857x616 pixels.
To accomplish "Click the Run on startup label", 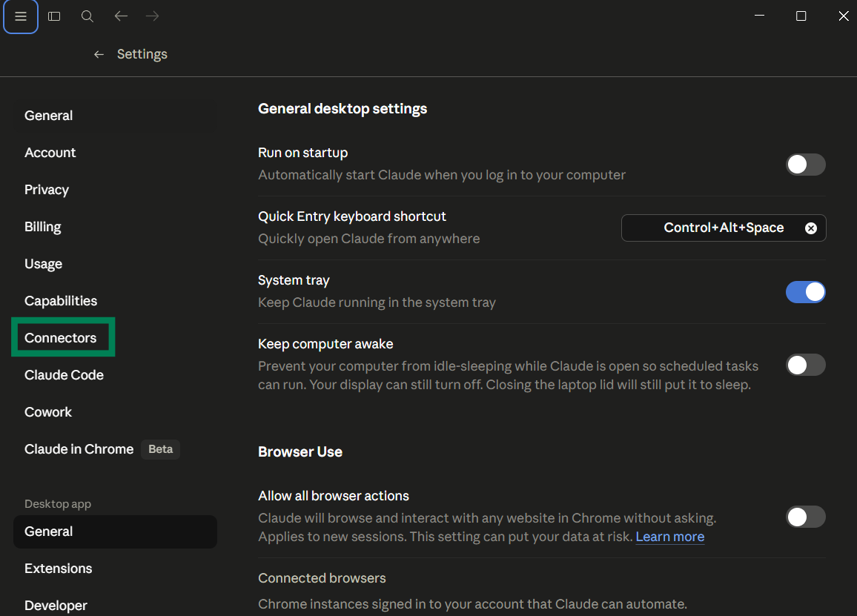I will (302, 153).
